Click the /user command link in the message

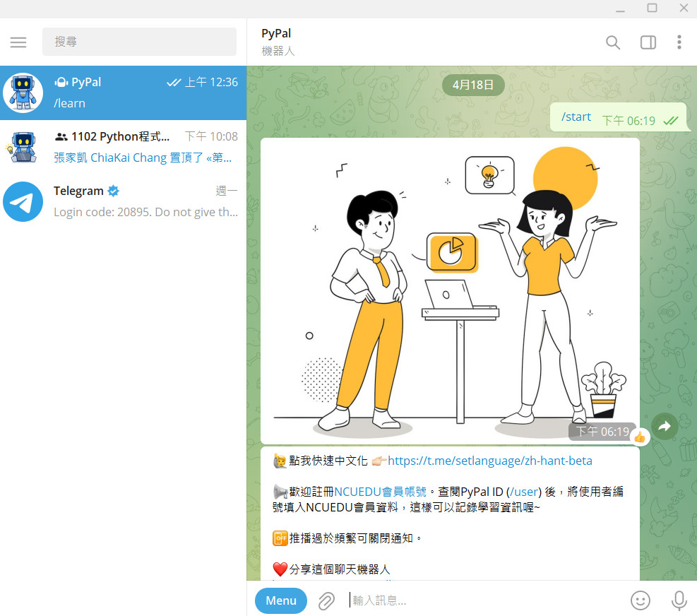[524, 490]
